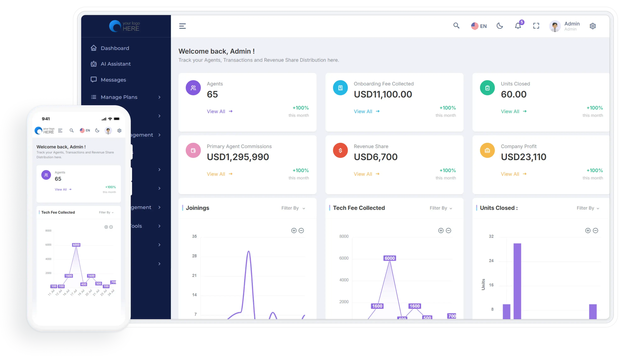644x359 pixels.
Task: Tap the phone header logo
Action: pyautogui.click(x=44, y=131)
